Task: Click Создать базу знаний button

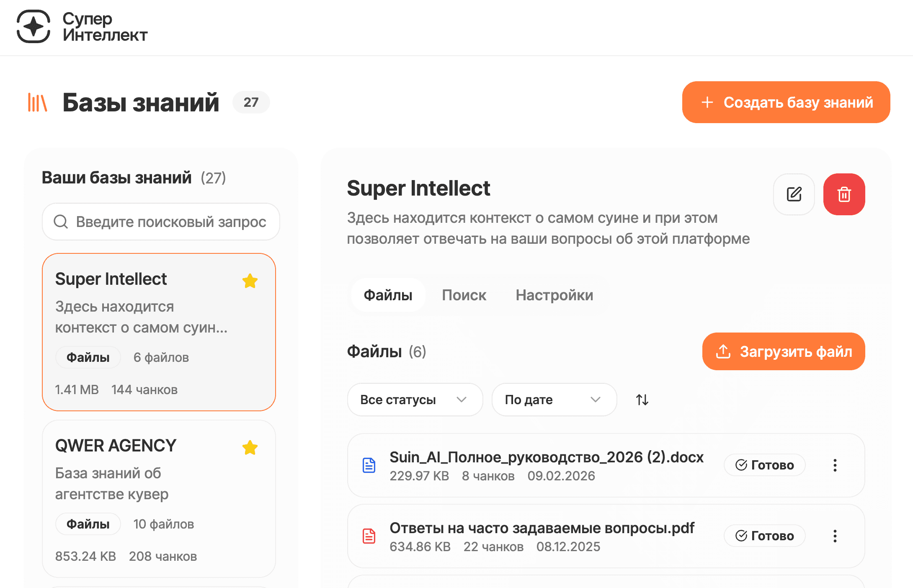Action: pos(786,102)
